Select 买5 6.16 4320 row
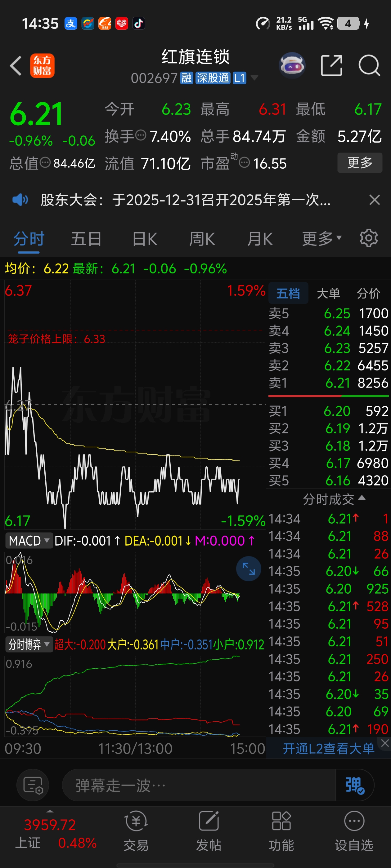The image size is (391, 868). [329, 480]
